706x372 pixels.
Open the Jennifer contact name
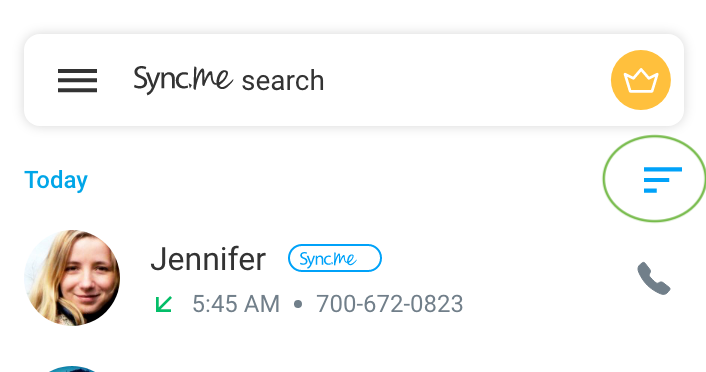tap(208, 259)
